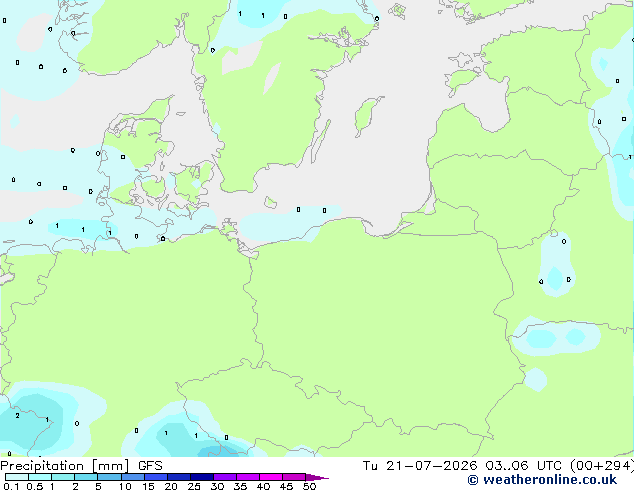Click the '50' legend scale label
634x490 pixels.
coord(309,486)
